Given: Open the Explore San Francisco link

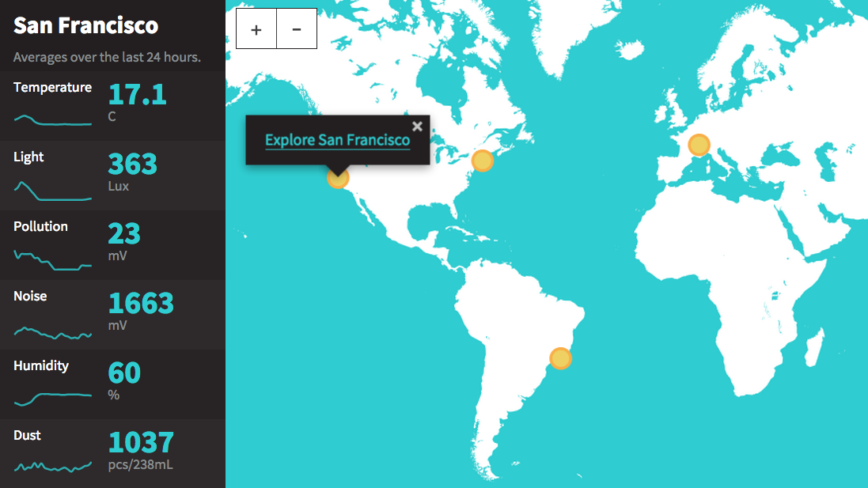Looking at the screenshot, I should click(337, 141).
